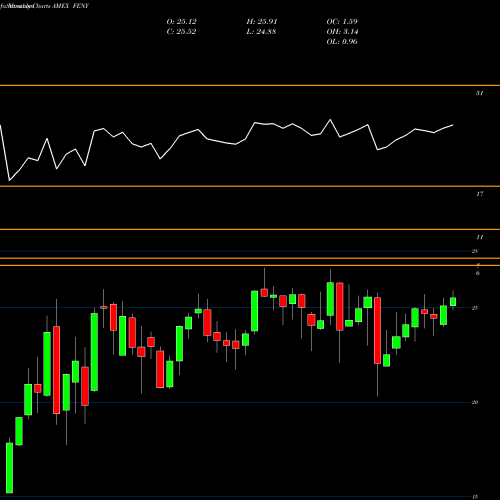Click the low price L: 24.88 readout

pyautogui.click(x=261, y=32)
